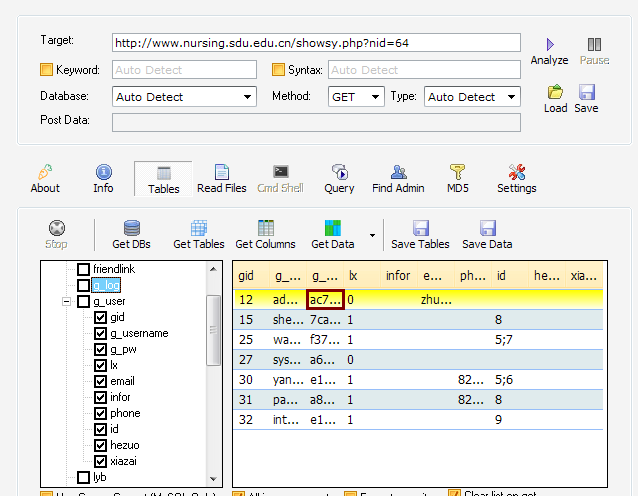638x496 pixels.
Task: Click the infor column header
Action: pyautogui.click(x=399, y=276)
